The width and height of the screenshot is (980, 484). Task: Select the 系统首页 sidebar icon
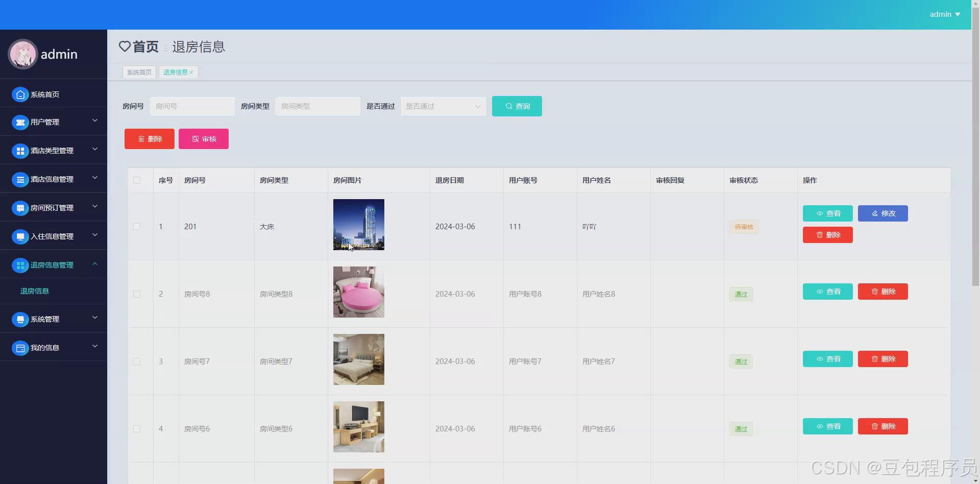[x=20, y=94]
